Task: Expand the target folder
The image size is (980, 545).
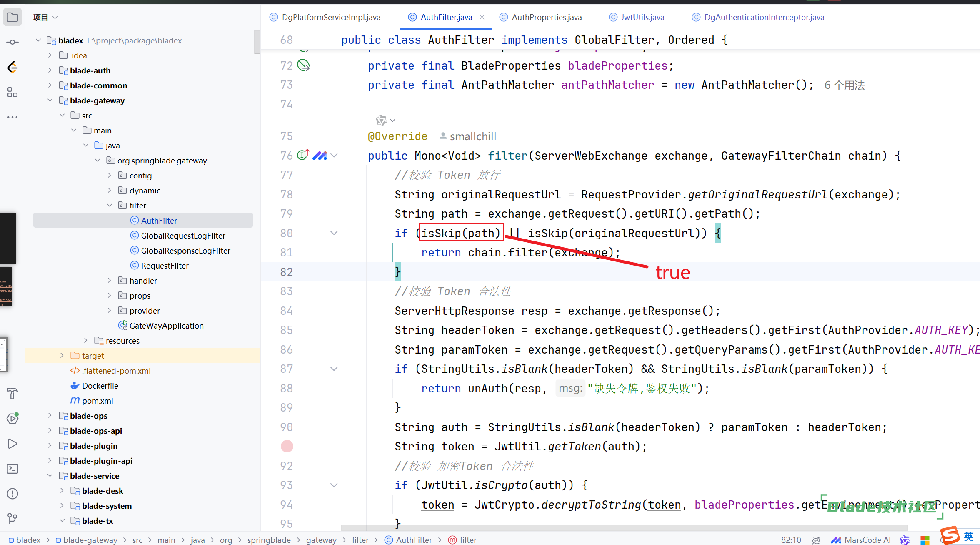Action: click(62, 356)
